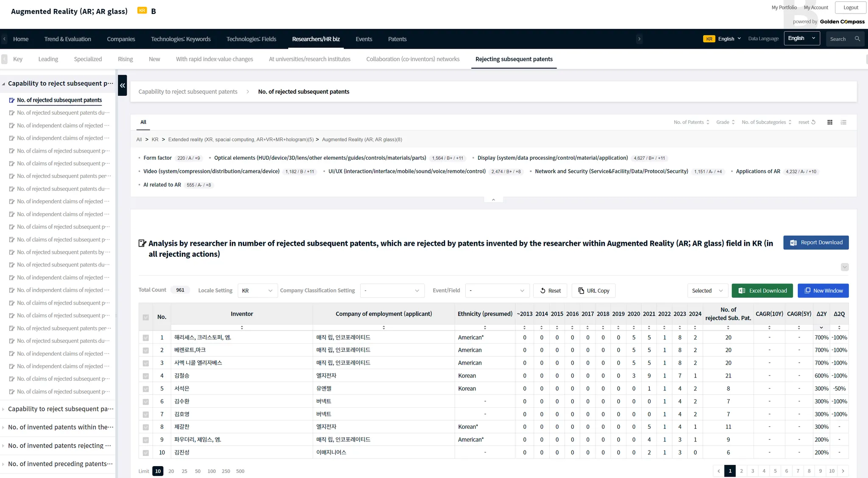Click the Excel Download button
The height and width of the screenshot is (478, 868).
coord(762,291)
